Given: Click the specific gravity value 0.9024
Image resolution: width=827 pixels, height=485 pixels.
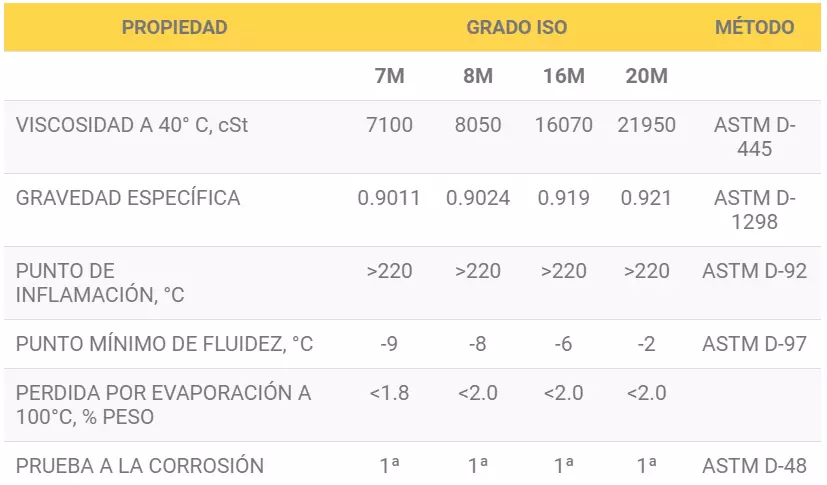Looking at the screenshot, I should 478,198.
